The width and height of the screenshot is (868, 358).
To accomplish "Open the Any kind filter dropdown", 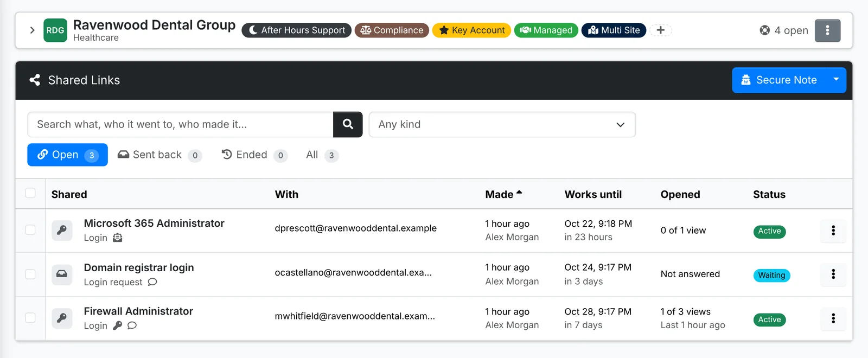I will [502, 125].
